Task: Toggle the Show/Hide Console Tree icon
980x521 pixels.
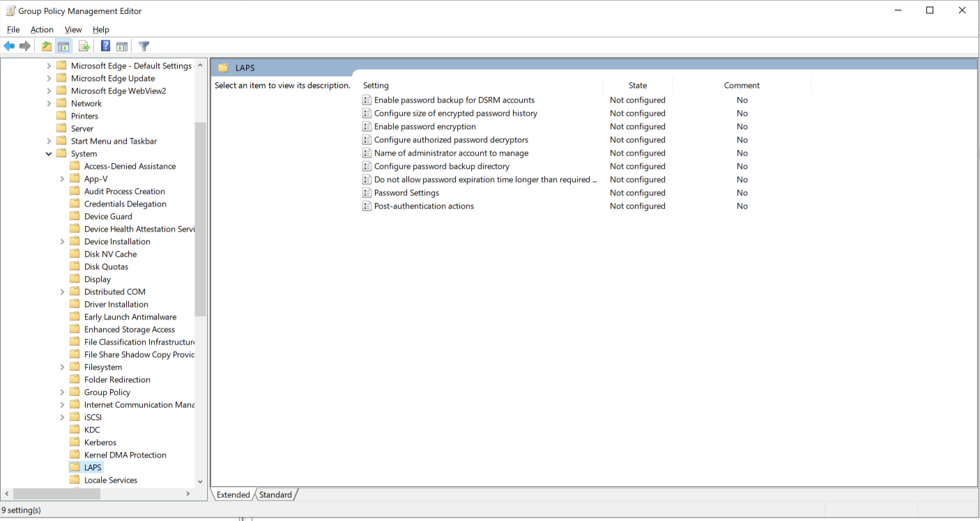Action: [x=63, y=46]
